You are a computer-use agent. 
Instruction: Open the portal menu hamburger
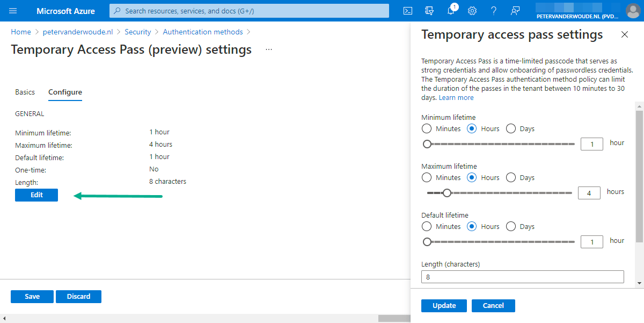pos(13,11)
